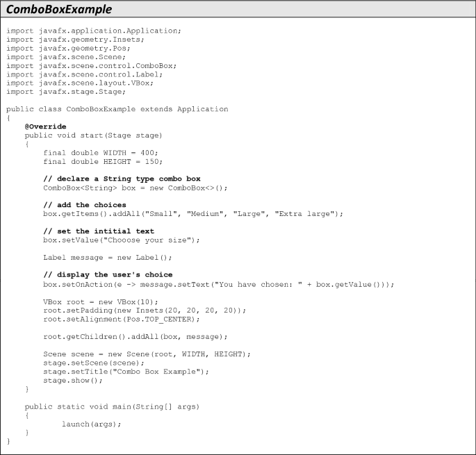This screenshot has width=476, height=455.
Task: Click the box.setValue Chooose your size line
Action: point(122,240)
